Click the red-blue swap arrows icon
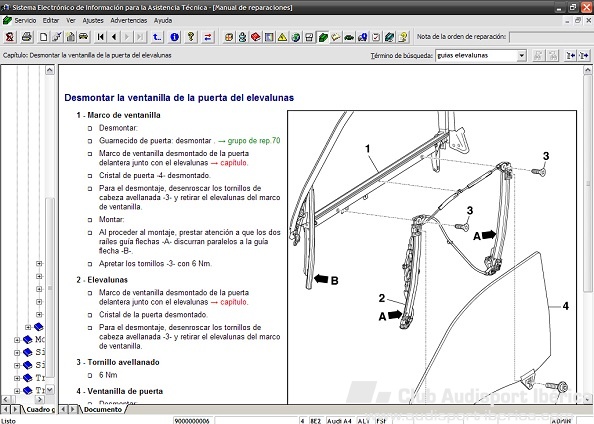This screenshot has height=424, width=594. tap(208, 37)
